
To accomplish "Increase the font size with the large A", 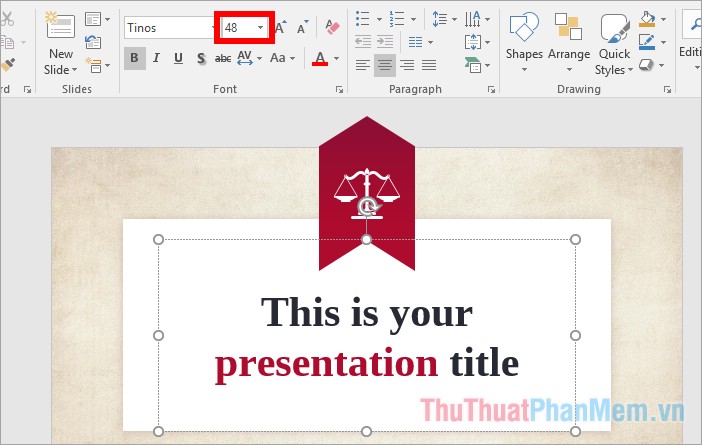I will [281, 28].
